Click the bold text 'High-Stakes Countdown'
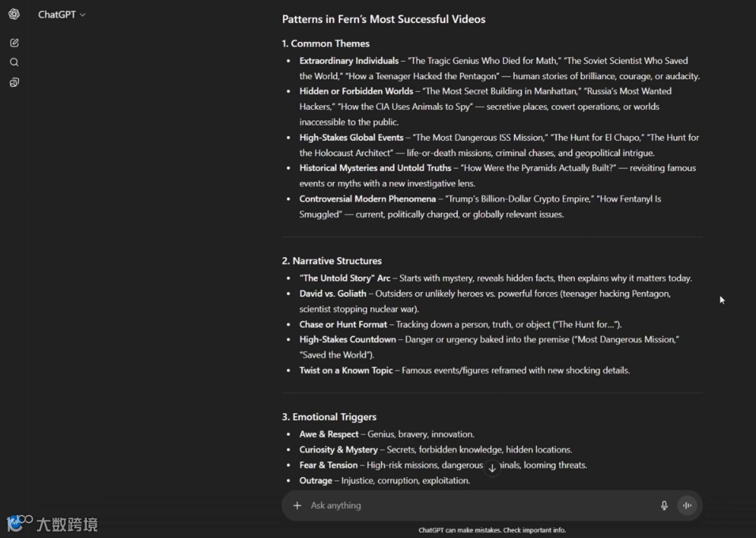The image size is (756, 538). click(x=348, y=339)
